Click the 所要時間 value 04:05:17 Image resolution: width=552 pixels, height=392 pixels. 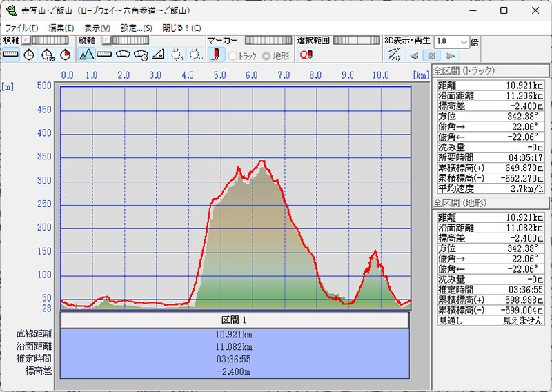526,157
